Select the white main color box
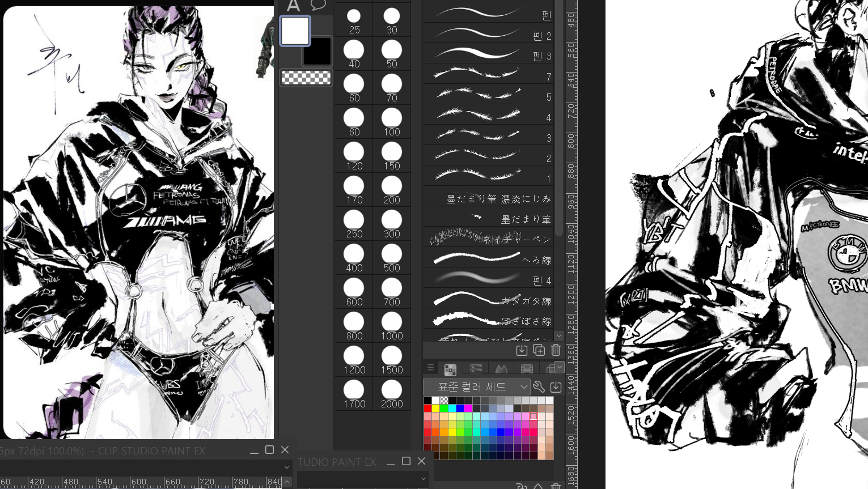868x489 pixels. [295, 31]
